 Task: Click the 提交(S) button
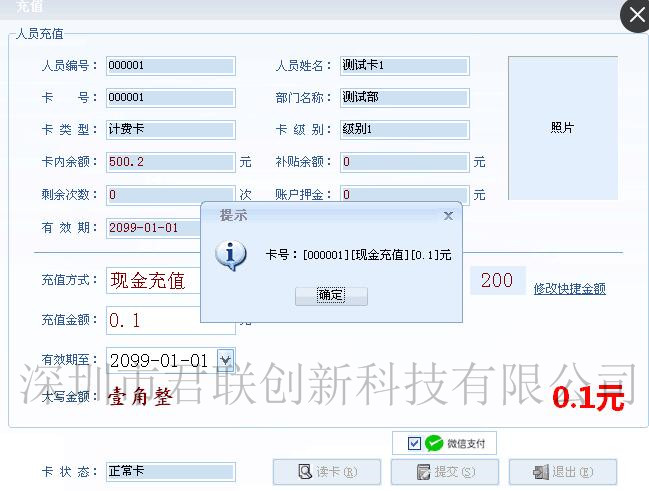[x=445, y=472]
